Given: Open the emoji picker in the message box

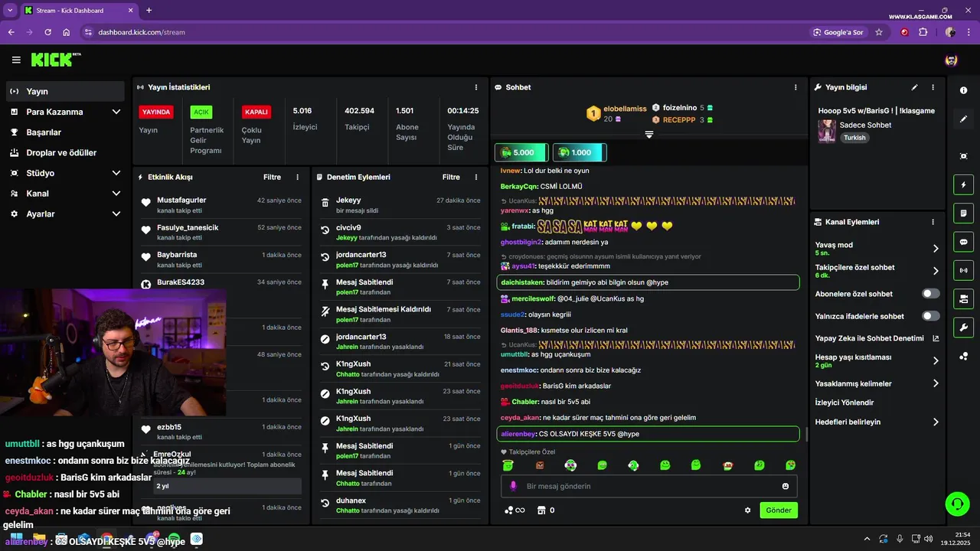Looking at the screenshot, I should pos(786,486).
